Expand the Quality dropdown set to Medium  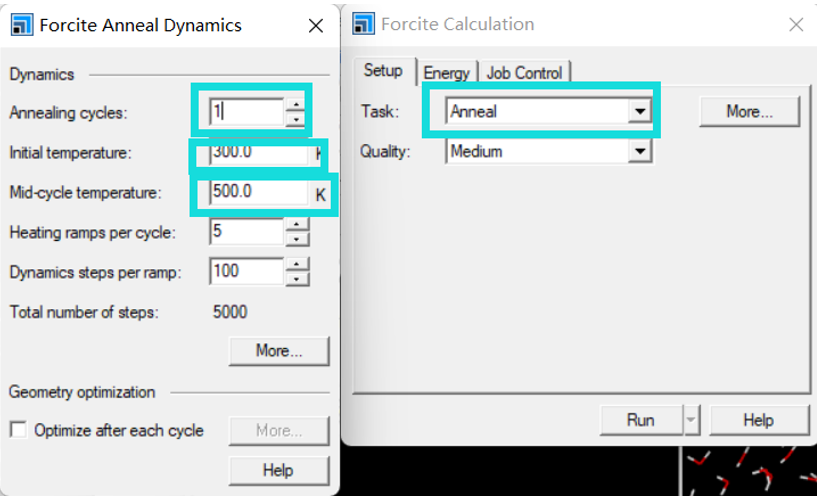click(x=640, y=152)
